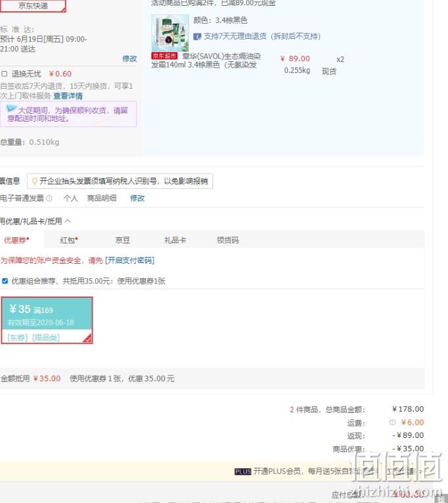Click info icon next to 电子普通发票
The width and height of the screenshot is (448, 503).
pos(49,199)
